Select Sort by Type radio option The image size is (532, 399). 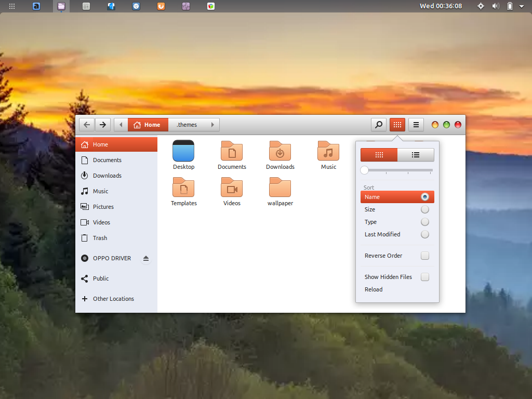click(397, 222)
